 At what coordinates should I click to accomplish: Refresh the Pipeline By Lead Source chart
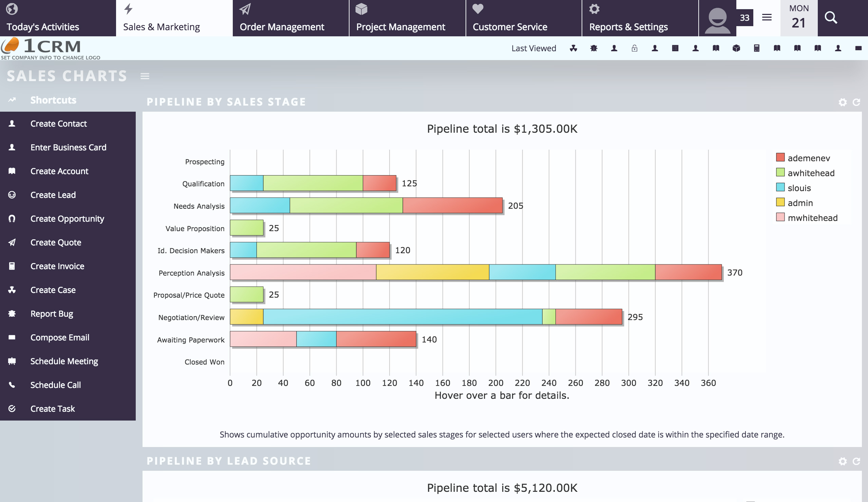click(857, 461)
